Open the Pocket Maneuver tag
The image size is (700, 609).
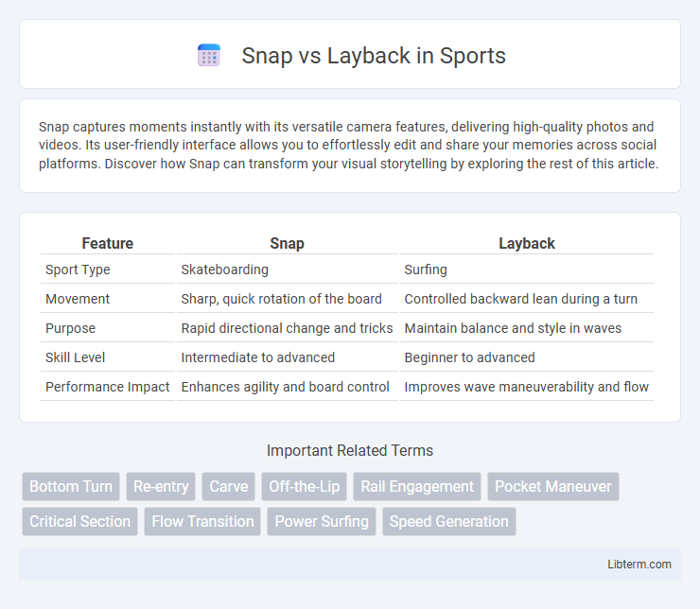tap(553, 486)
